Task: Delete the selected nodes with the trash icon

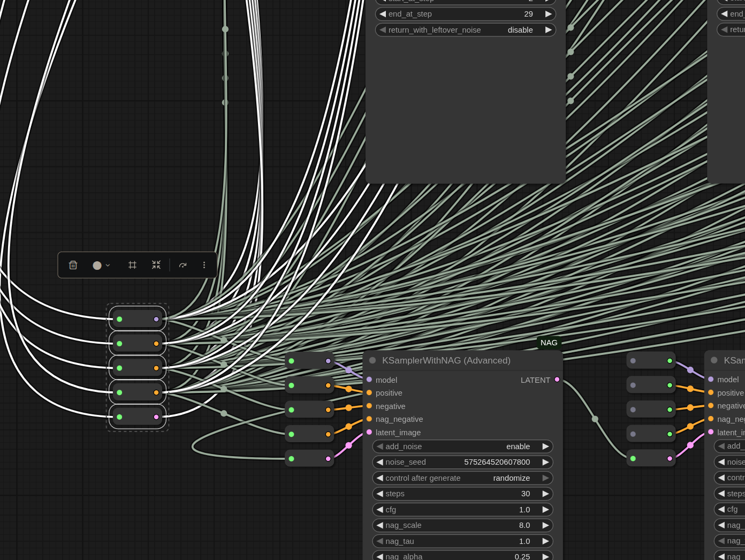Action: coord(73,265)
